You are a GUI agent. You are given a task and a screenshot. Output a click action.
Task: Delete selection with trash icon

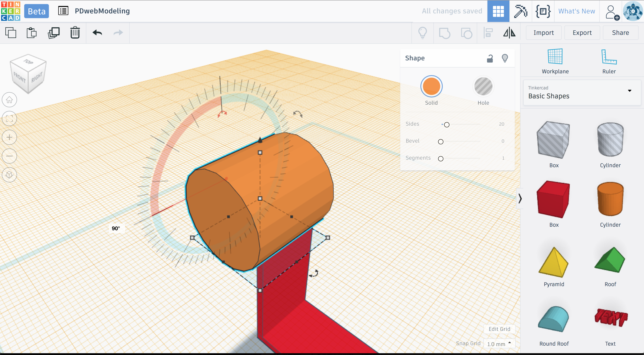point(75,33)
